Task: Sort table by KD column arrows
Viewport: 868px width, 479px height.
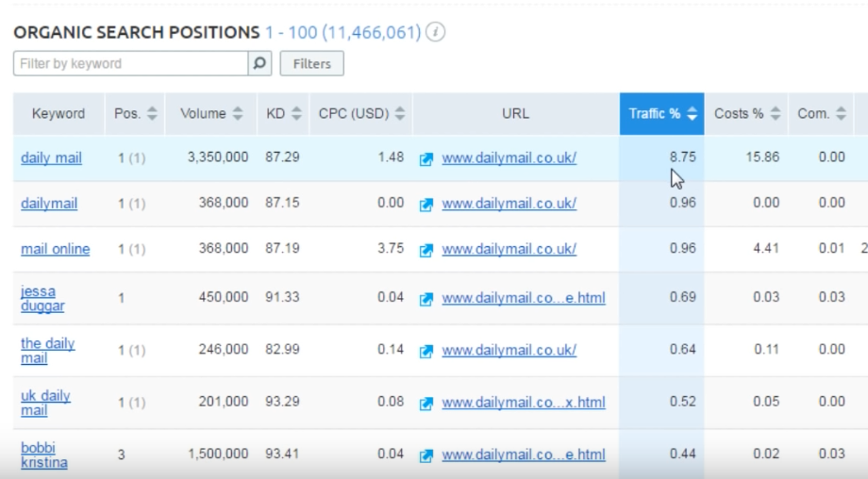Action: tap(296, 113)
